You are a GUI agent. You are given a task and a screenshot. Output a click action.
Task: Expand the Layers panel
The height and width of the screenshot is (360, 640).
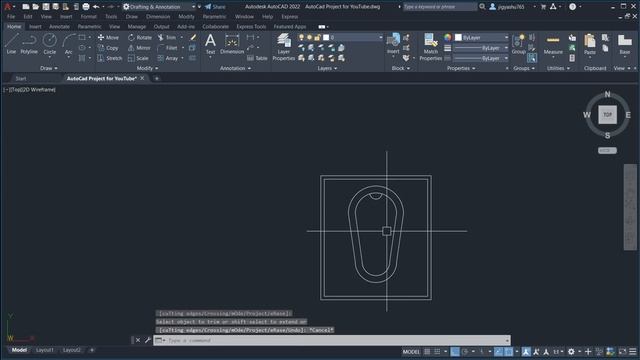click(x=327, y=68)
